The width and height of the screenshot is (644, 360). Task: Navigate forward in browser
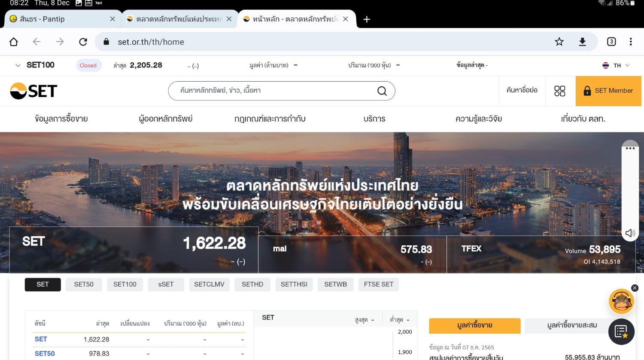(x=60, y=42)
